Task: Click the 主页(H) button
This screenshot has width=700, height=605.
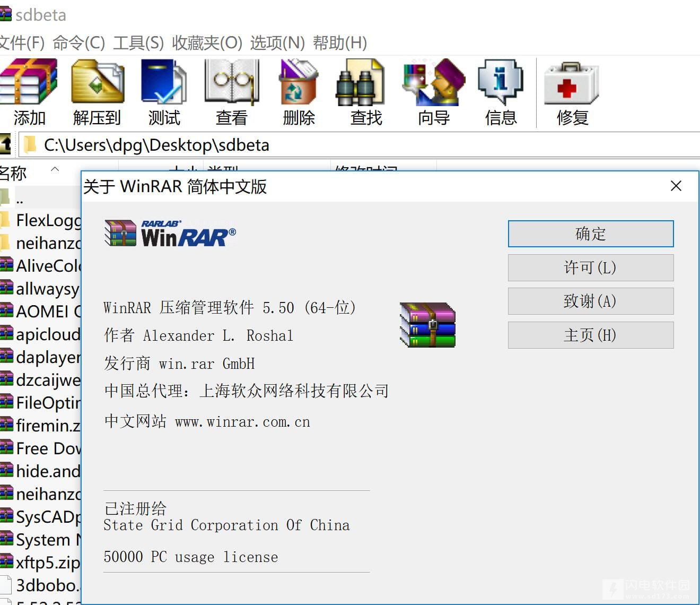Action: (591, 335)
